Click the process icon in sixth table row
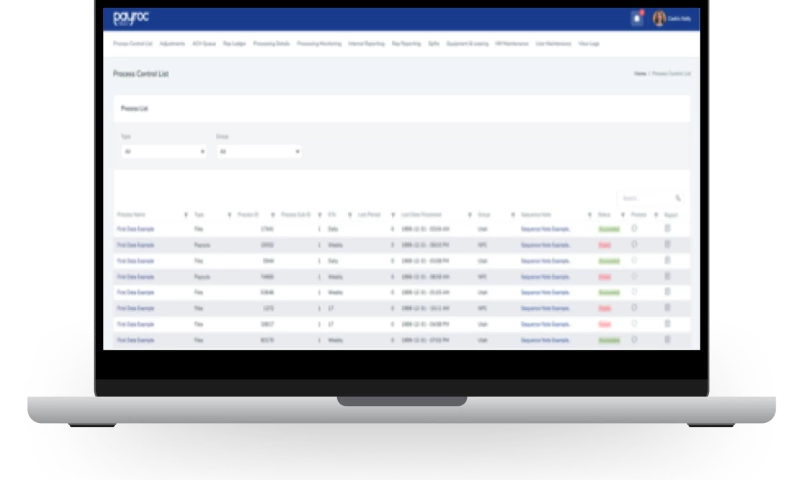The height and width of the screenshot is (480, 800). 634,308
